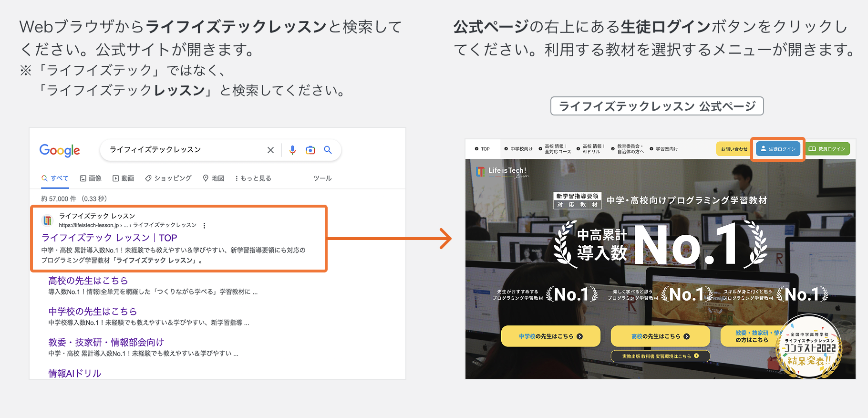Click the 生徒ログイン button
Viewport: 868px width, 418px height.
click(778, 149)
